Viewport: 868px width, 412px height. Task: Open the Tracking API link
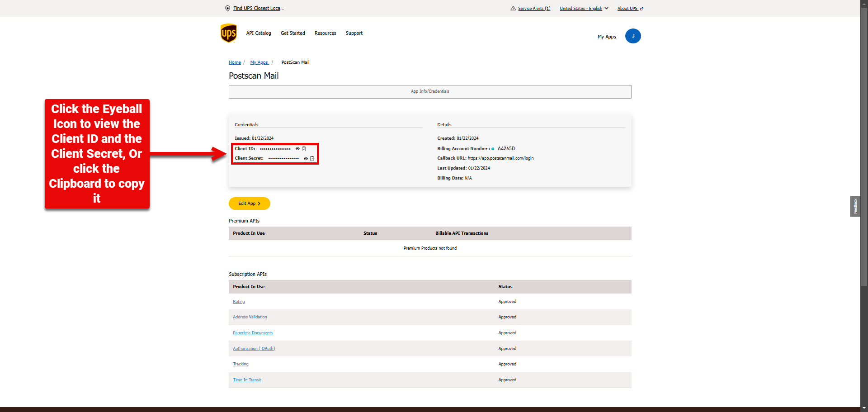coord(241,364)
